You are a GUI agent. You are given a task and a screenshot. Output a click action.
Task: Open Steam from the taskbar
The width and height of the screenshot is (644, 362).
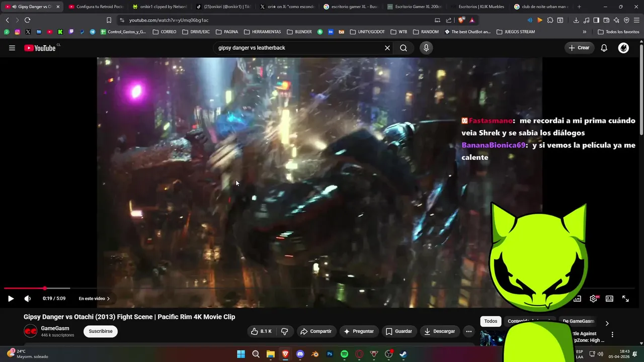(404, 354)
